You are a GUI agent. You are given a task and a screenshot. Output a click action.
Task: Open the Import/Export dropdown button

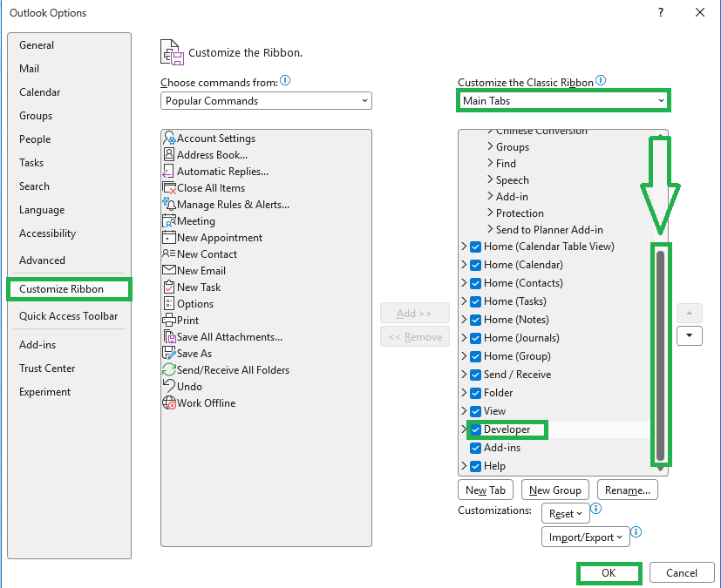(x=585, y=537)
